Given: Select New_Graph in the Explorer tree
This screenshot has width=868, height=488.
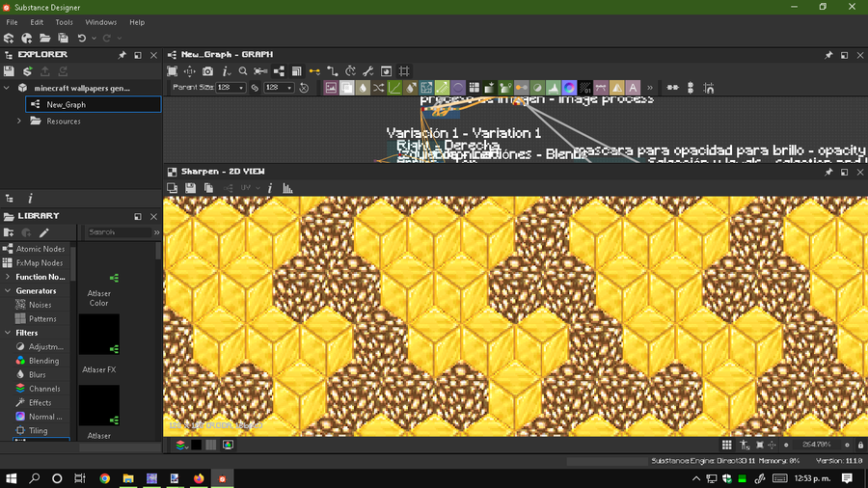Looking at the screenshot, I should click(66, 104).
